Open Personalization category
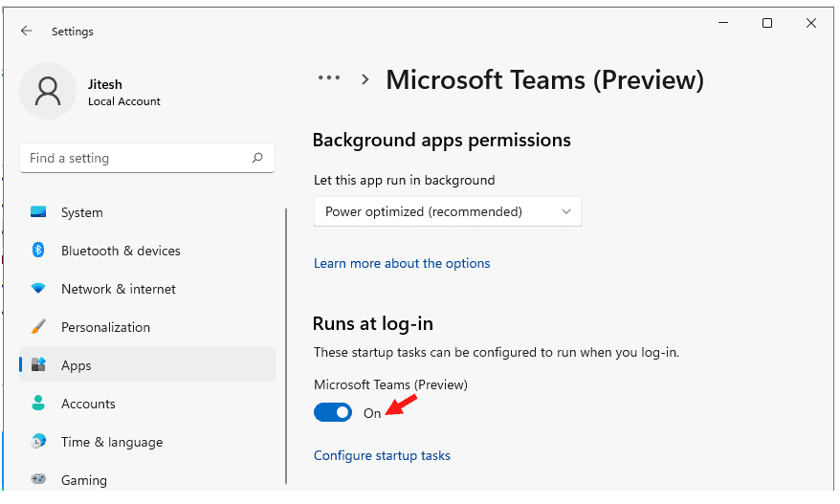This screenshot has width=840, height=504. point(105,327)
